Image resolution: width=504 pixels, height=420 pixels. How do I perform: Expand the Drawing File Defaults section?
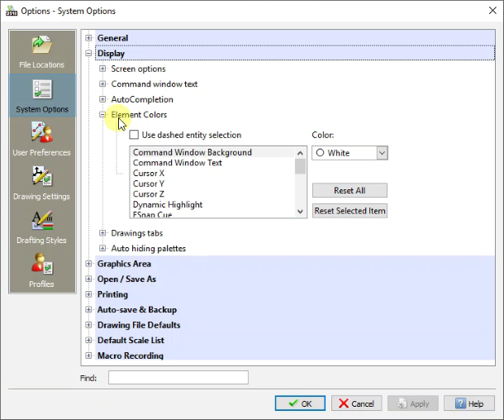point(88,325)
